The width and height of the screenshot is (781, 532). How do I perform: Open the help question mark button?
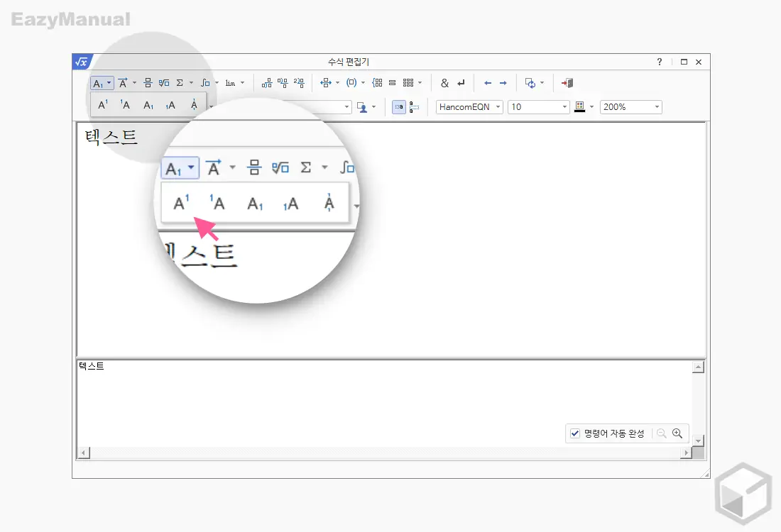[x=660, y=62]
